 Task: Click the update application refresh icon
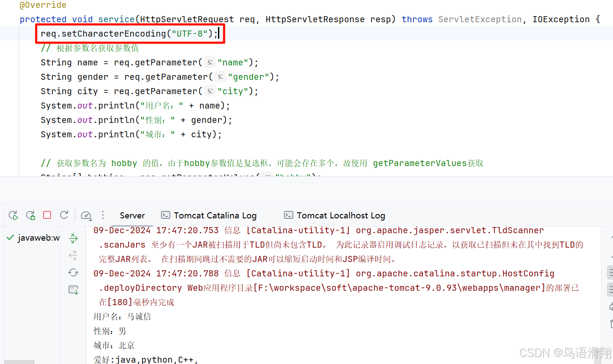click(64, 215)
